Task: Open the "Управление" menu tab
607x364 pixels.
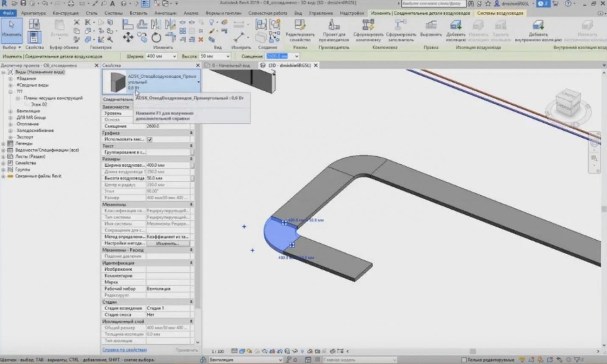Action: pos(322,13)
